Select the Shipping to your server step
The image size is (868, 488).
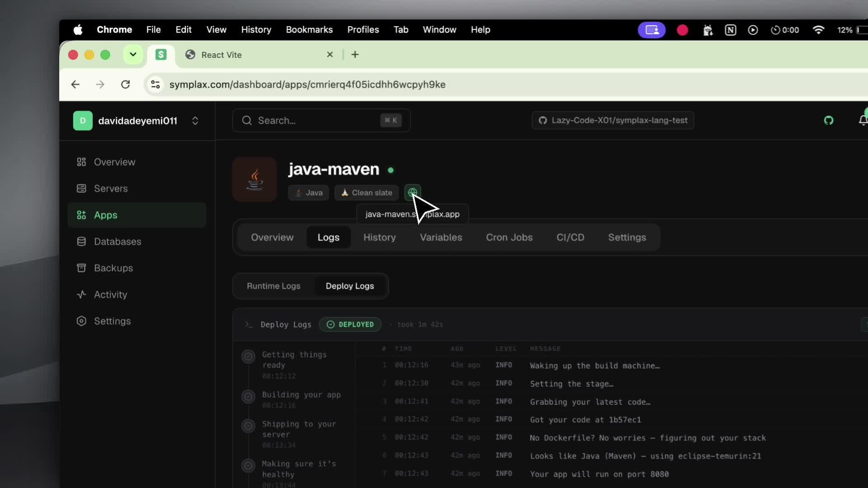tap(293, 434)
